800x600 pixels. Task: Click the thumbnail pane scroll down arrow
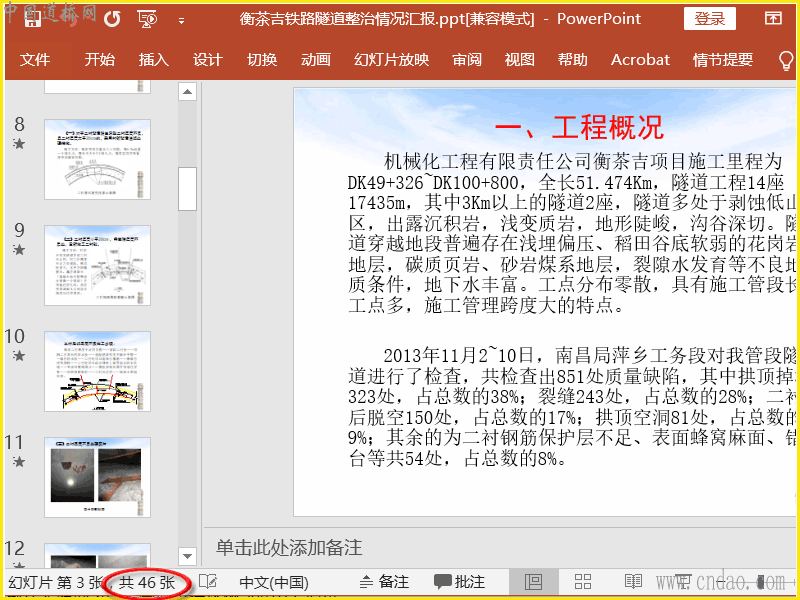[x=187, y=556]
